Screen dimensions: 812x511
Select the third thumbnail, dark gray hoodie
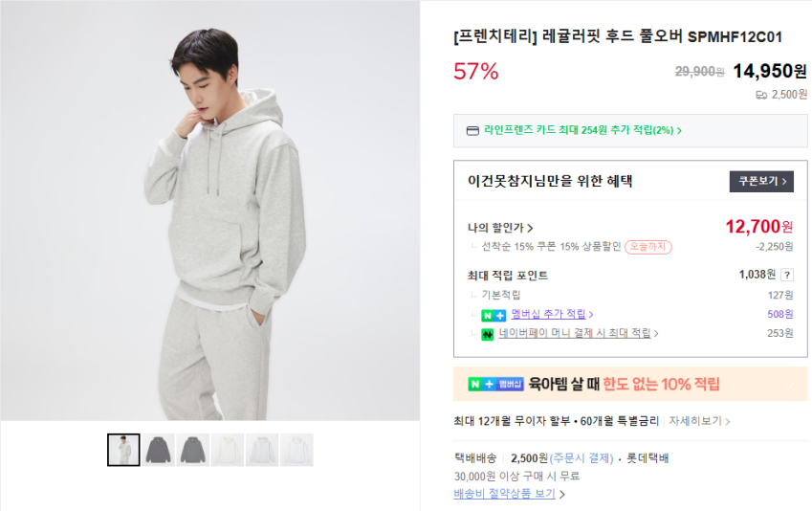(x=193, y=450)
